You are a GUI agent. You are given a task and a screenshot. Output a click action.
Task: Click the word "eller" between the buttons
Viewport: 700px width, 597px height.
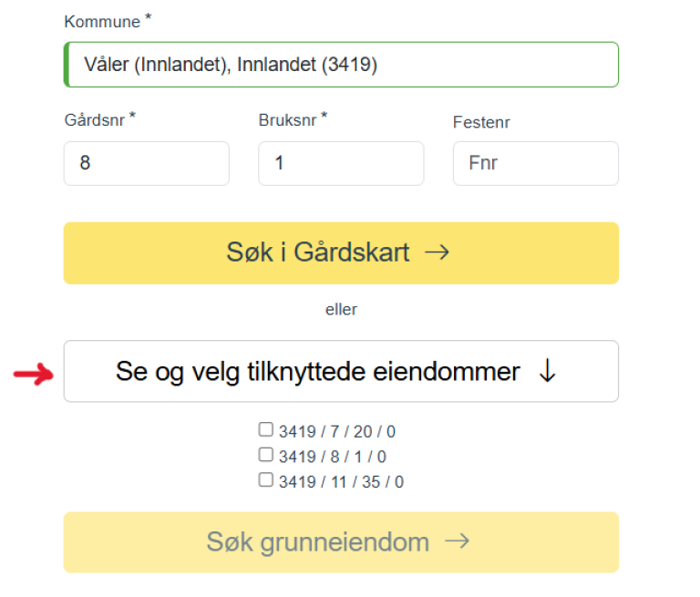click(341, 310)
